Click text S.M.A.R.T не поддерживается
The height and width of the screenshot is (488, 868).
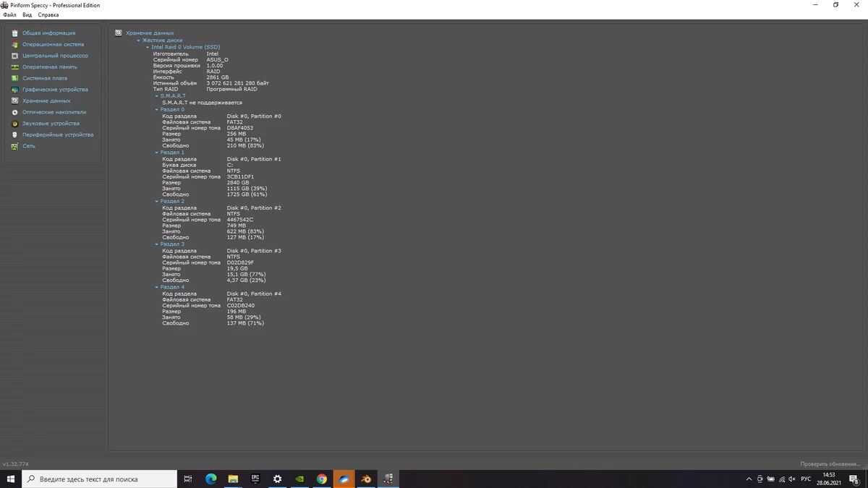pos(202,103)
